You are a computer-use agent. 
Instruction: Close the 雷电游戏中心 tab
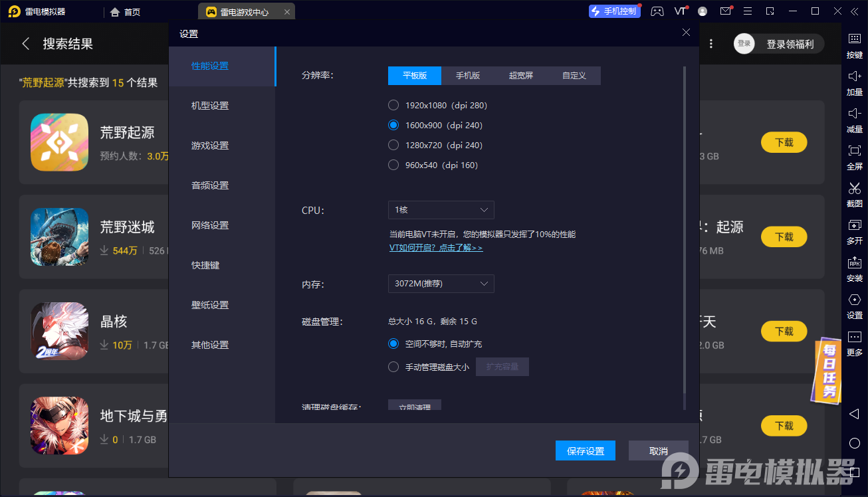[x=286, y=12]
